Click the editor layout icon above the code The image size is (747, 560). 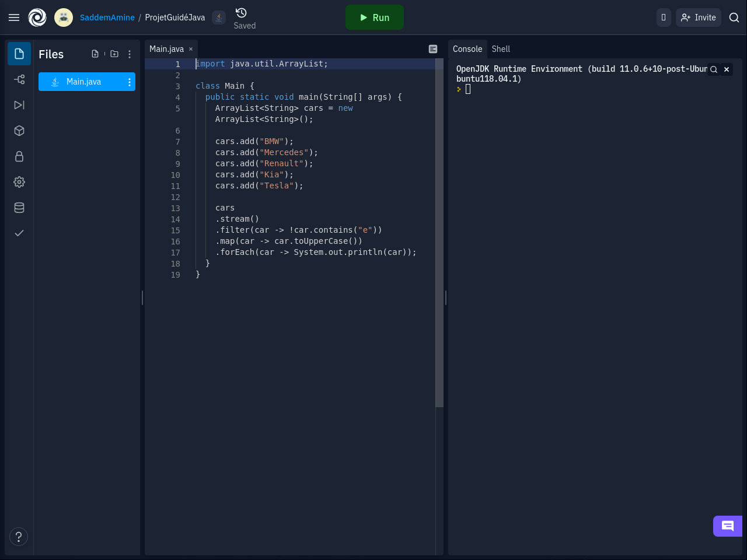point(433,49)
